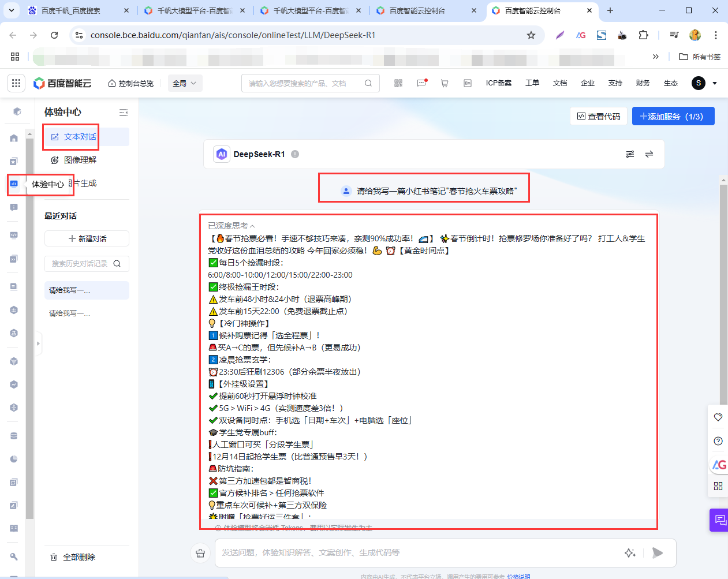The width and height of the screenshot is (728, 579).
Task: Click the switch model arrows icon
Action: click(x=649, y=154)
